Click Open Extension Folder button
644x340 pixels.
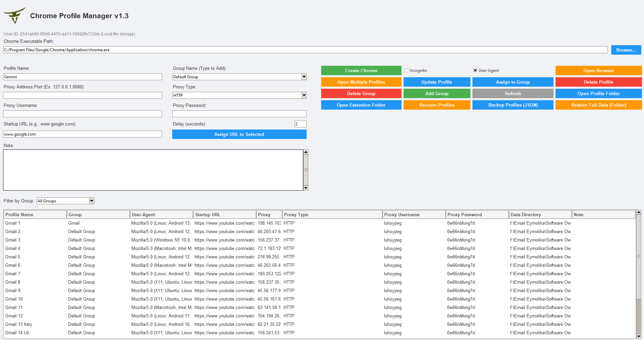coord(361,105)
